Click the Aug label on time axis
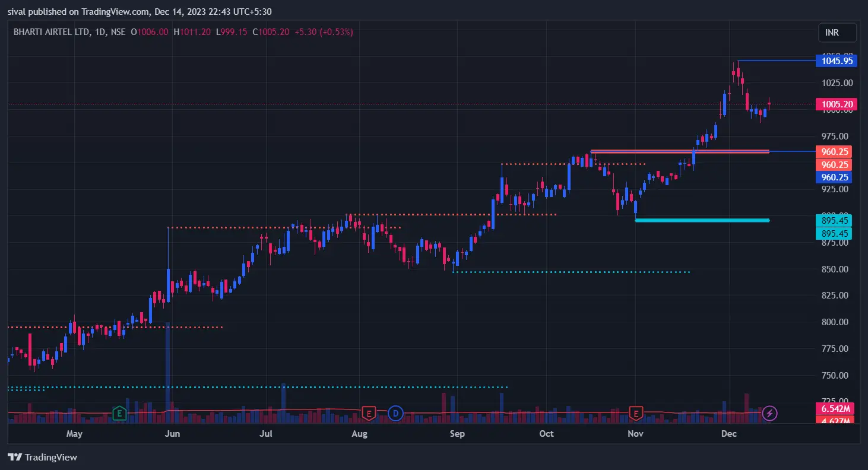This screenshot has height=470, width=868. point(360,434)
